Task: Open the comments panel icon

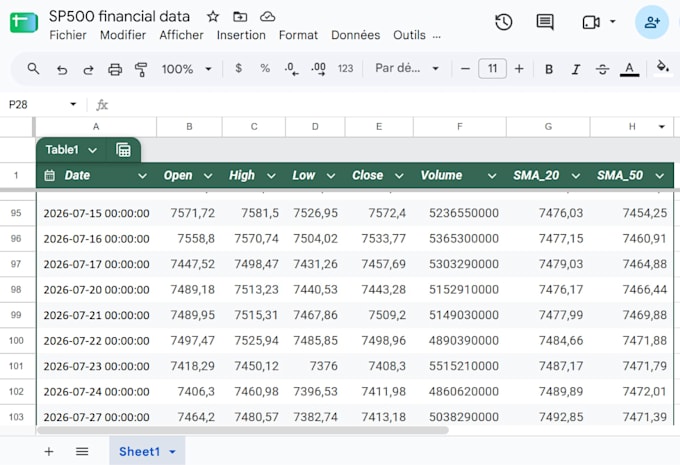Action: 545,22
